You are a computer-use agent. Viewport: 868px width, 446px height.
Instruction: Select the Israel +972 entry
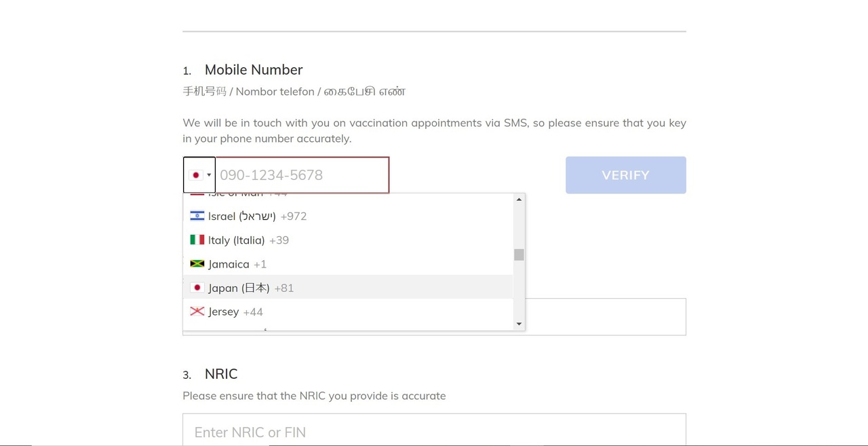click(x=258, y=217)
